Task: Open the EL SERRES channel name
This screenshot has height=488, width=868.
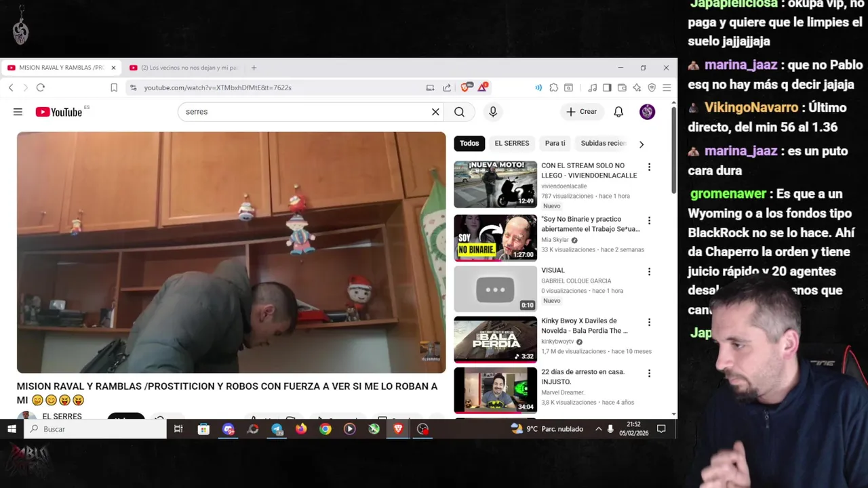Action: [x=62, y=416]
